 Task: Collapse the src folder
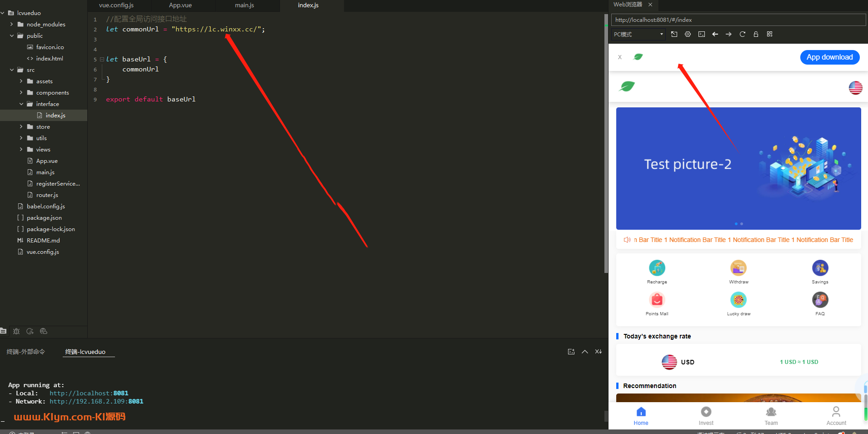(11, 70)
